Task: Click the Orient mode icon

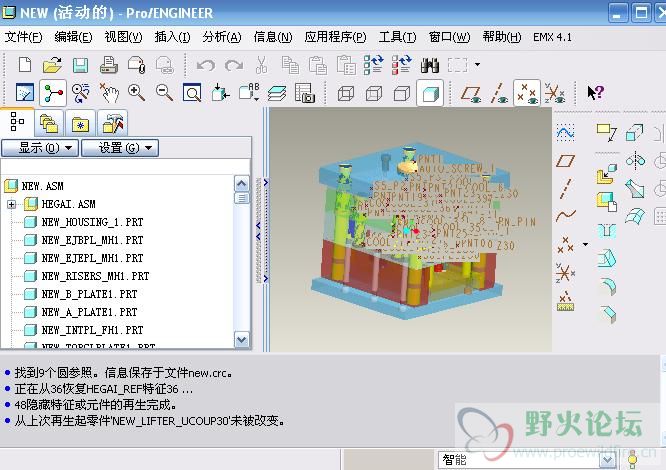Action: [x=81, y=93]
